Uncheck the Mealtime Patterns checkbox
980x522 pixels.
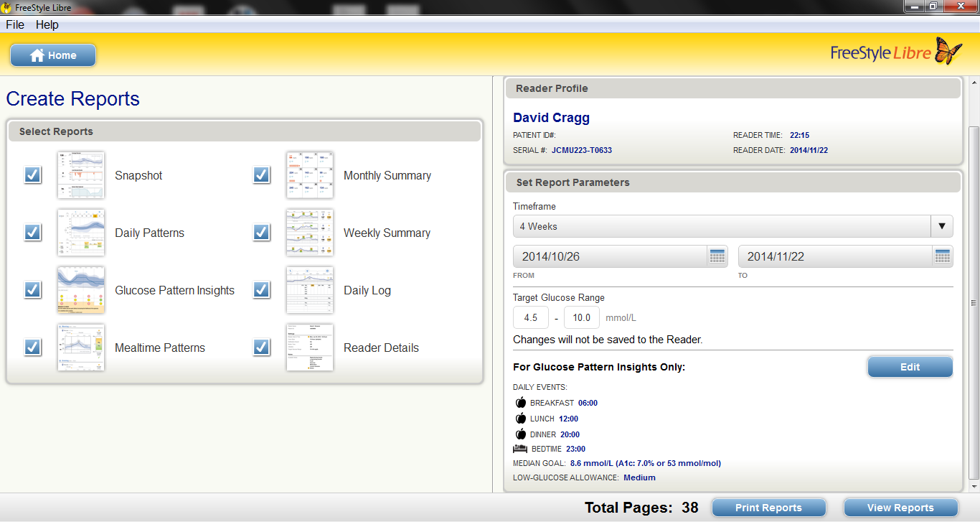pyautogui.click(x=32, y=348)
